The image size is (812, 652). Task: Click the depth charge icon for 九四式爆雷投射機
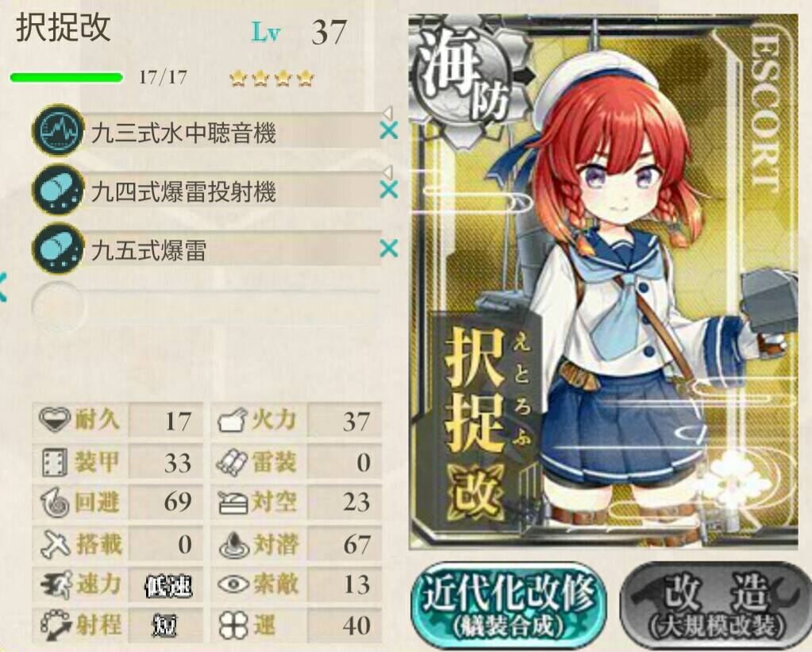[58, 190]
